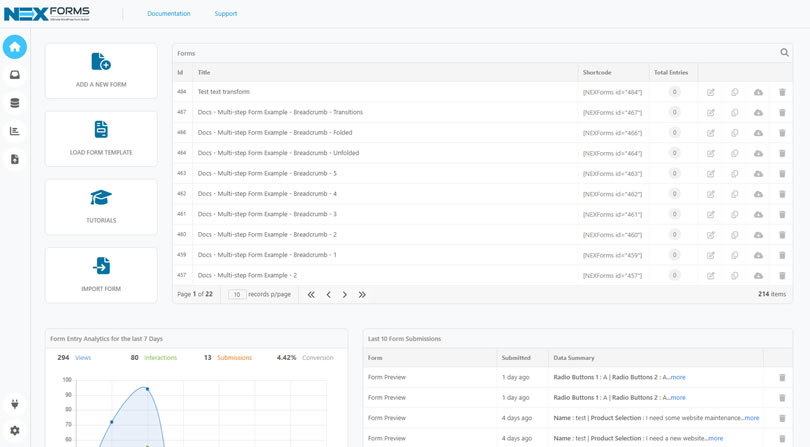Open the Home dashboard sidebar icon

point(14,47)
